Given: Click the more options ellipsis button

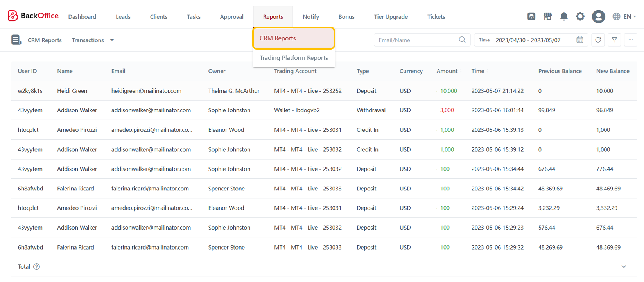Looking at the screenshot, I should coord(630,40).
